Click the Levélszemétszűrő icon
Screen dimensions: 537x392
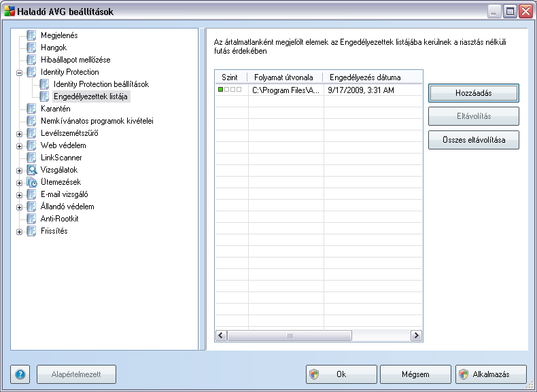(x=31, y=133)
